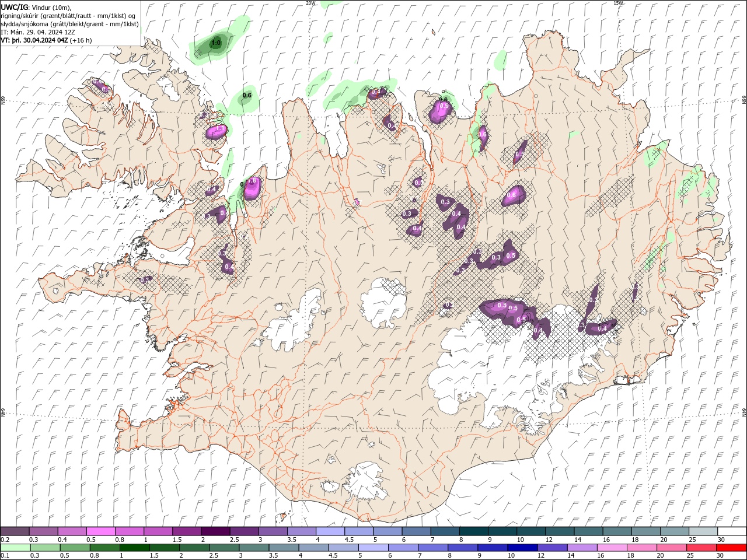Click the upper legend swatch between 0.2 and 0.3

pos(15,531)
